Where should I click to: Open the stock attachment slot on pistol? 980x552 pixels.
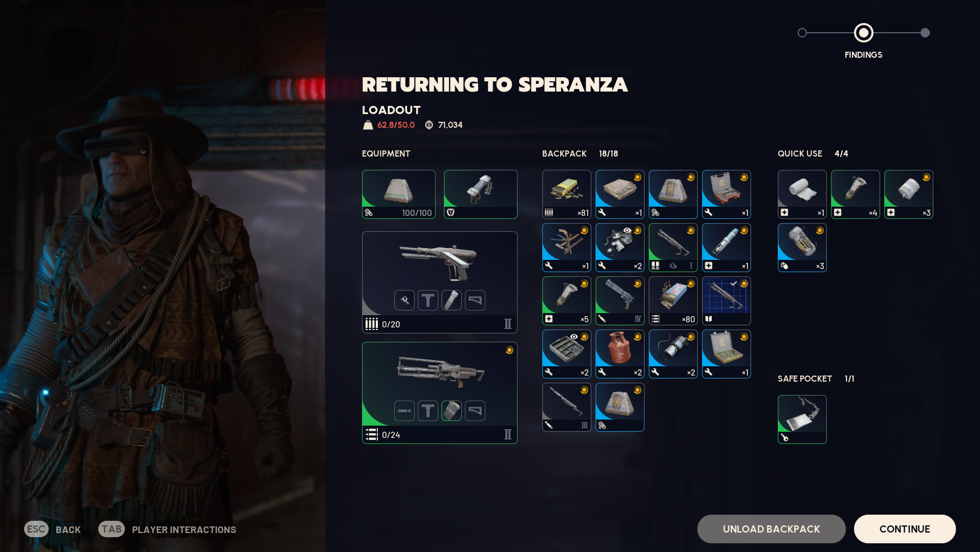tap(475, 300)
